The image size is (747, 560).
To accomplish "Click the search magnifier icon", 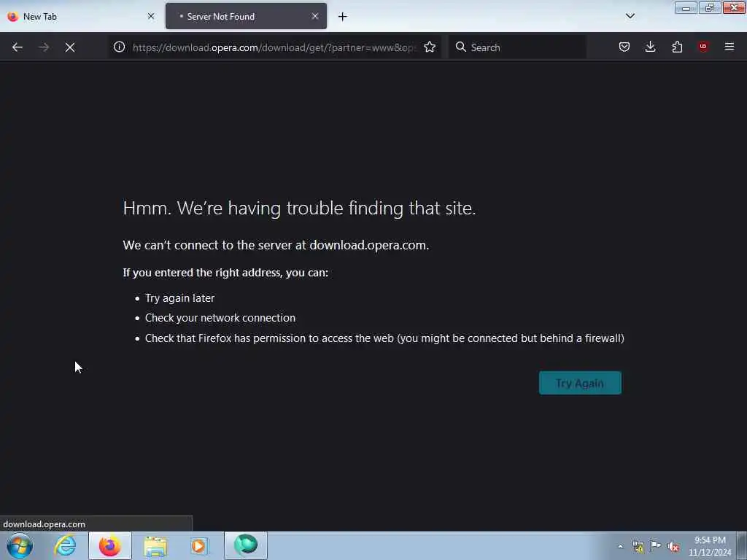I will (461, 47).
